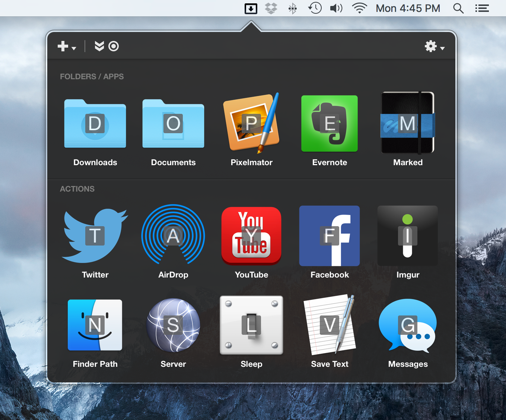Click the Dropzone icon in the menu bar

click(x=251, y=8)
